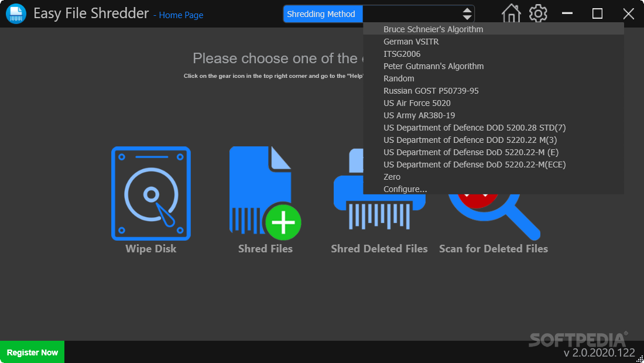
Task: Choose ITSG2006 shredding method
Action: tap(494, 54)
